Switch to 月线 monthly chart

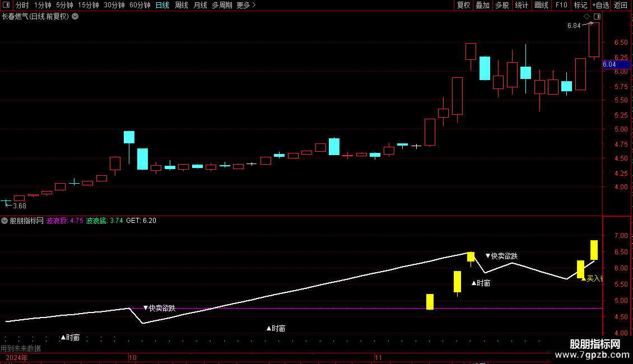(x=200, y=5)
